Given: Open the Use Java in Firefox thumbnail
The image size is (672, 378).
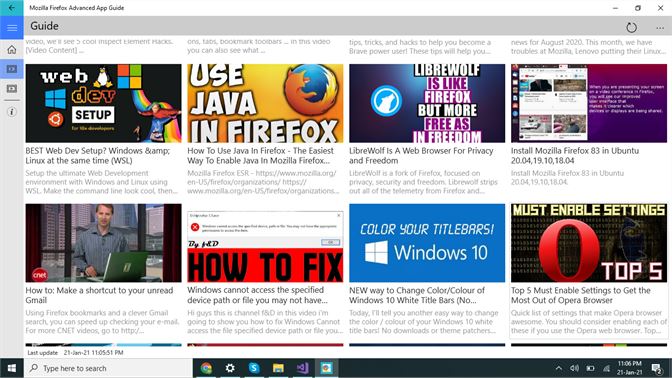Looking at the screenshot, I should 265,103.
